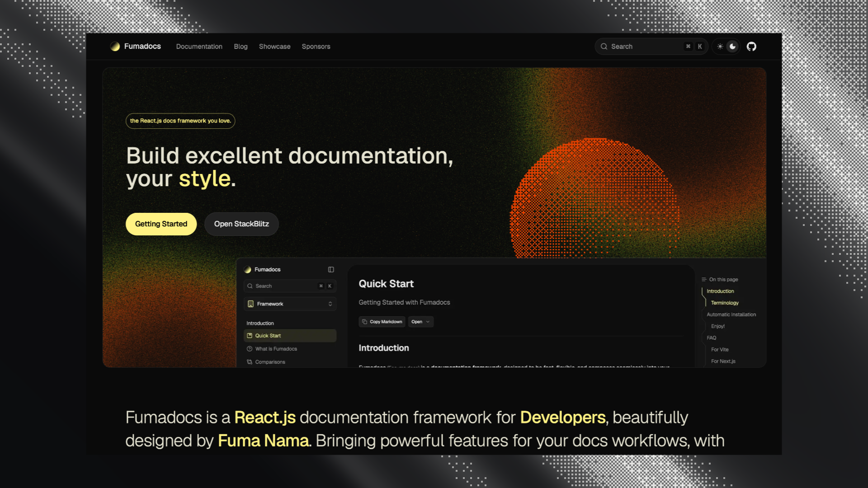Go to the Showcase page
The height and width of the screenshot is (488, 868).
tap(274, 47)
